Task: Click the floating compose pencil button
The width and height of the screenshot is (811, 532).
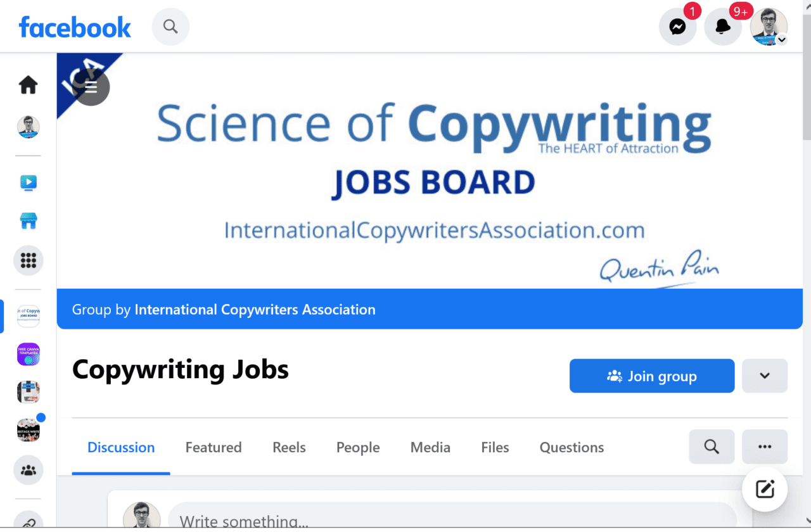Action: click(765, 489)
